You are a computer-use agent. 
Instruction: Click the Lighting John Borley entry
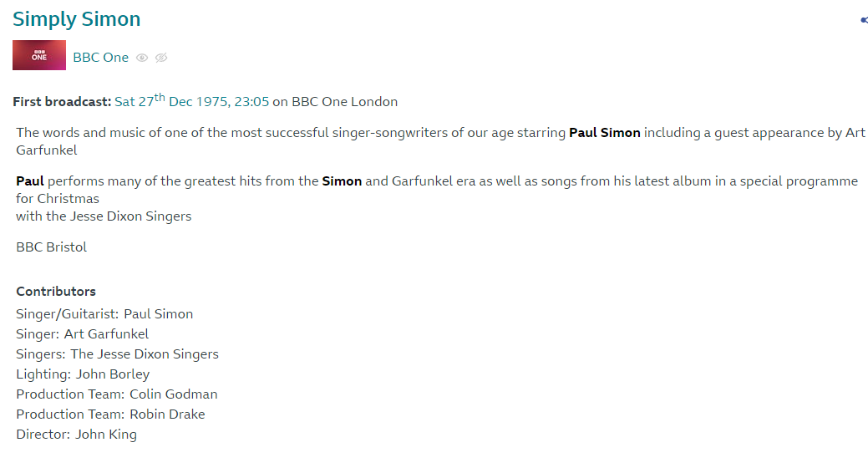coord(83,374)
